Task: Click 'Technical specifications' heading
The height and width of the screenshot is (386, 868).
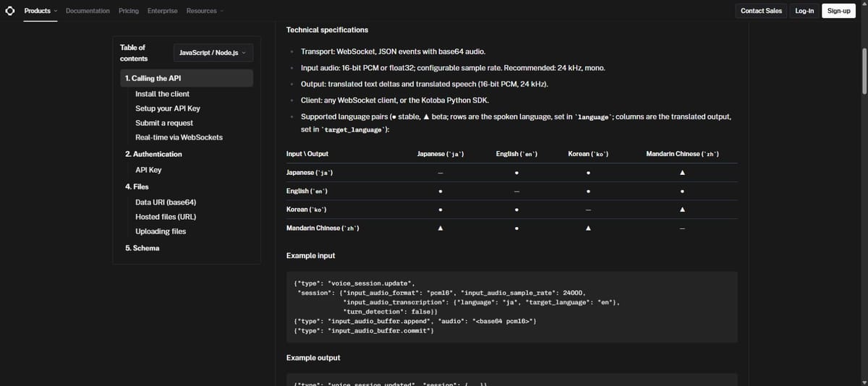Action: (327, 30)
